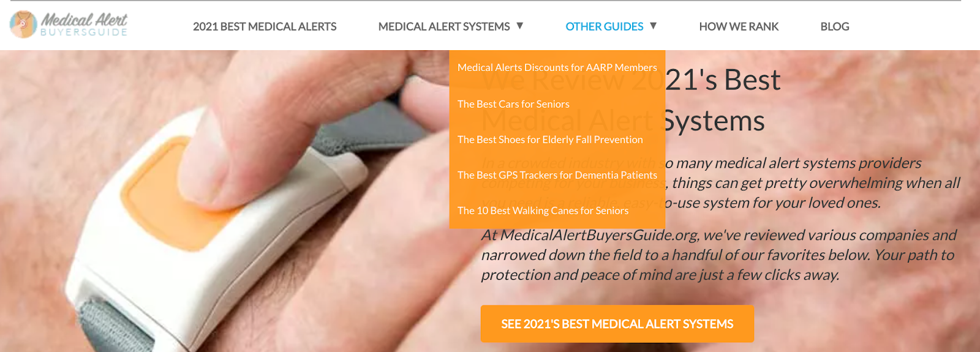Image resolution: width=980 pixels, height=352 pixels.
Task: Open Best GPS Trackers for Dementia Patients
Action: pyautogui.click(x=557, y=175)
